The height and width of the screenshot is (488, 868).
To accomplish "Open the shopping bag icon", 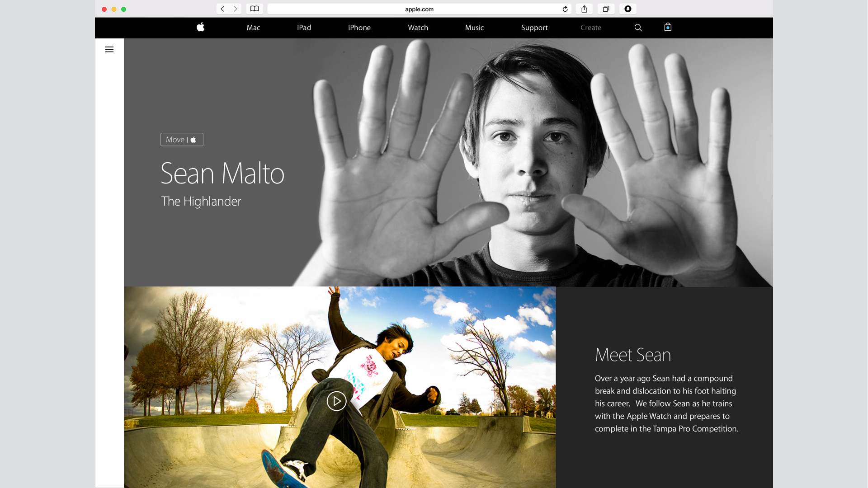I will coord(668,27).
